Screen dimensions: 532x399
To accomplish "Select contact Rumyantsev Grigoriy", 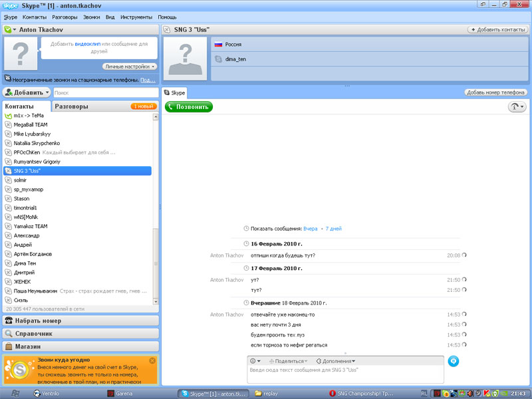I will coord(78,162).
